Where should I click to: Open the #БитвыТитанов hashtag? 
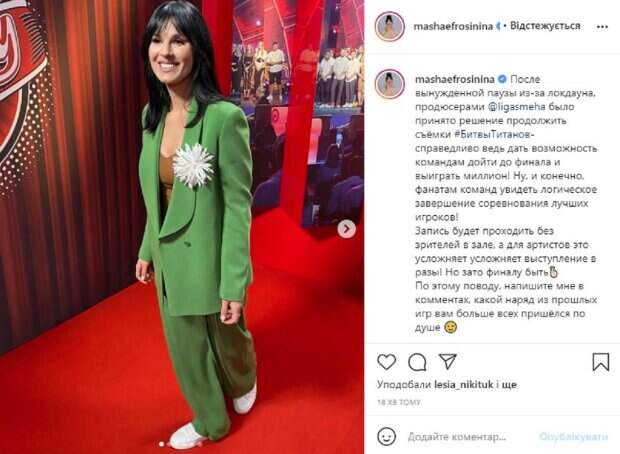[x=492, y=134]
